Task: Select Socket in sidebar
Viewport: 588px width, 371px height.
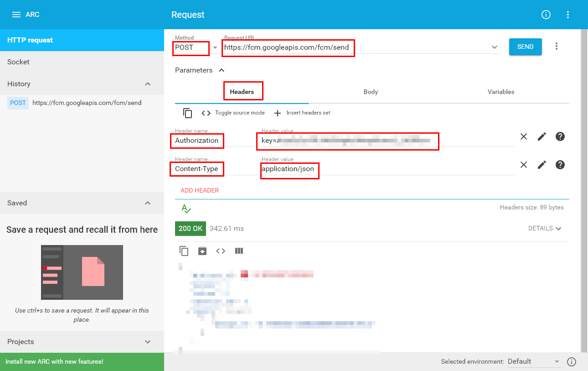Action: 82,62
